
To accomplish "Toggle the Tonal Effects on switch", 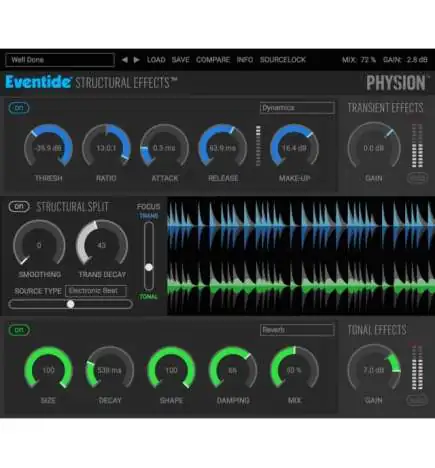I will coord(19,330).
